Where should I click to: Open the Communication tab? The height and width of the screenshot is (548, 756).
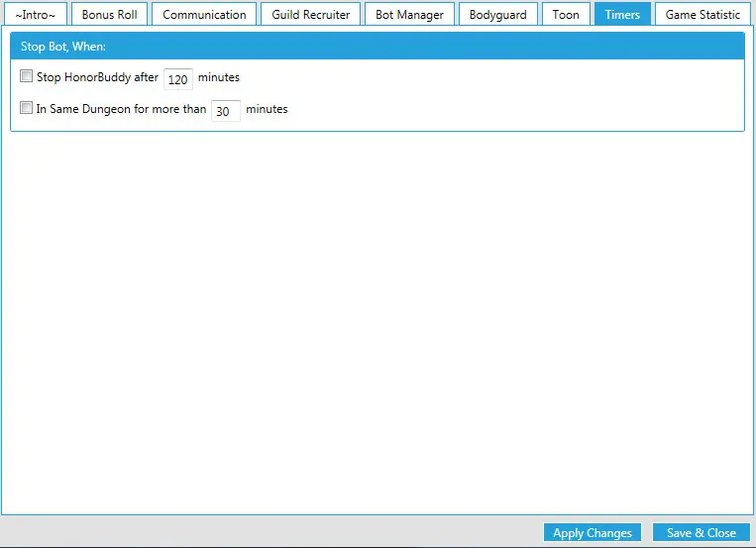204,14
